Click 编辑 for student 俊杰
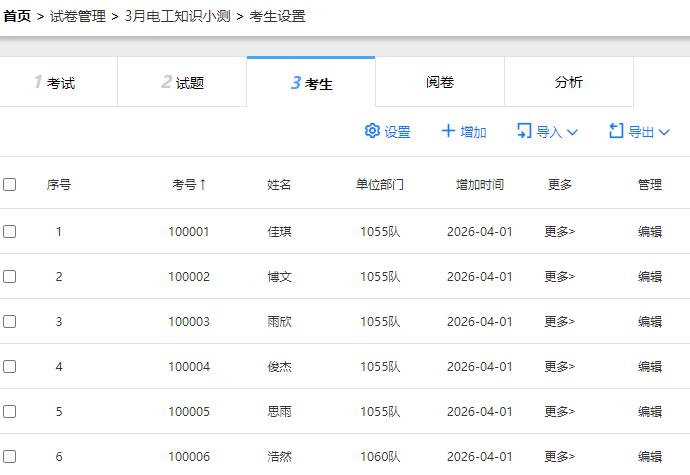The image size is (690, 475). click(x=650, y=366)
